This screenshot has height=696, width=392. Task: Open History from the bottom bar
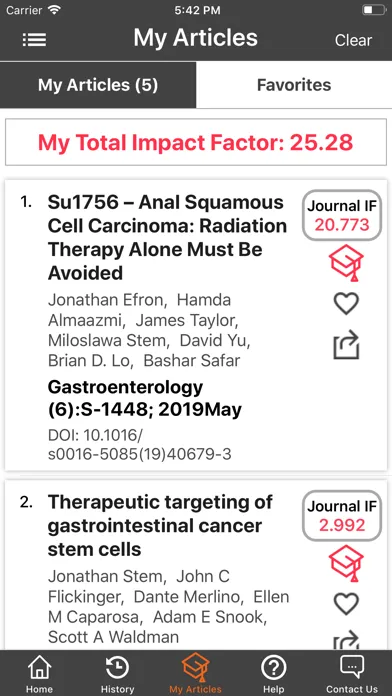tap(117, 675)
